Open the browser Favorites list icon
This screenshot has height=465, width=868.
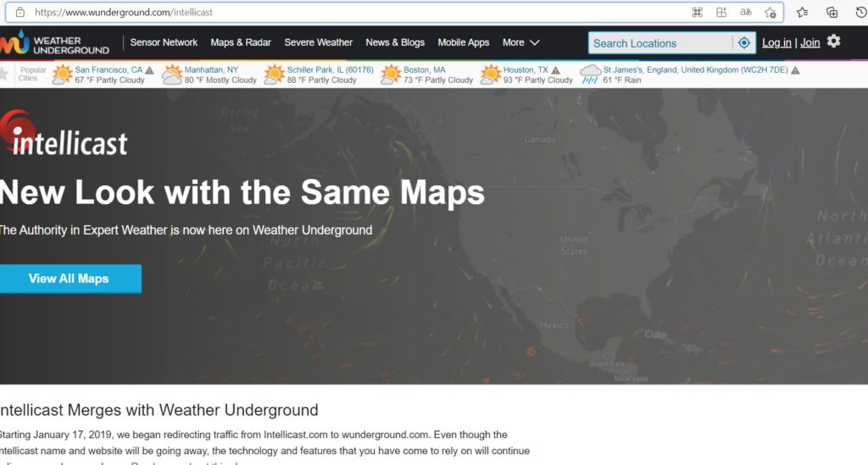click(802, 13)
